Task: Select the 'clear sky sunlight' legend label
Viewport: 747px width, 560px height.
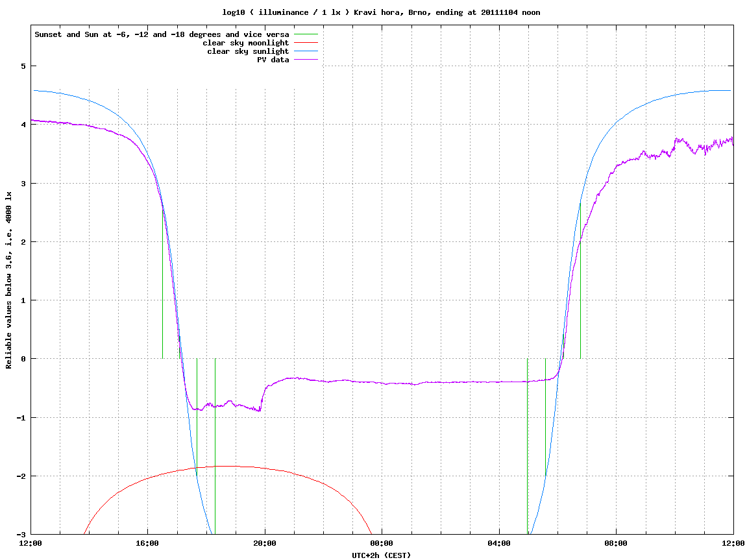Action: (x=248, y=51)
